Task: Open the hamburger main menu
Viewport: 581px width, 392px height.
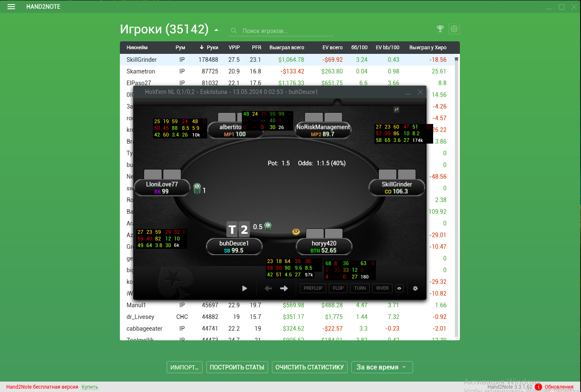Action: tap(11, 7)
